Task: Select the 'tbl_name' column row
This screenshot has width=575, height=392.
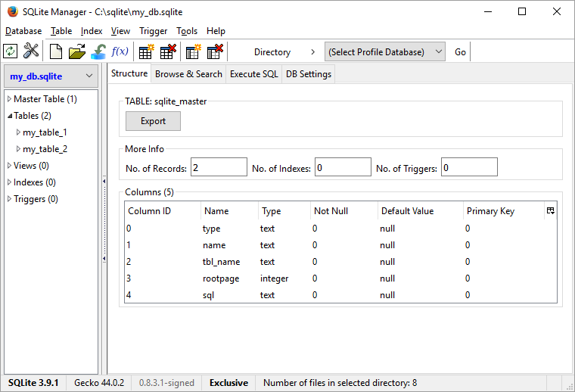Action: pyautogui.click(x=340, y=261)
